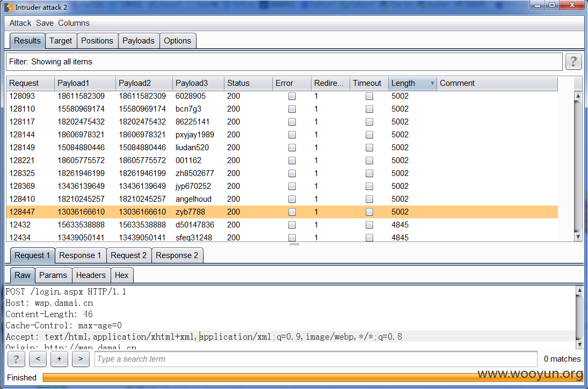The image size is (588, 389).
Task: Click the search help question-mark button
Action: [x=16, y=359]
